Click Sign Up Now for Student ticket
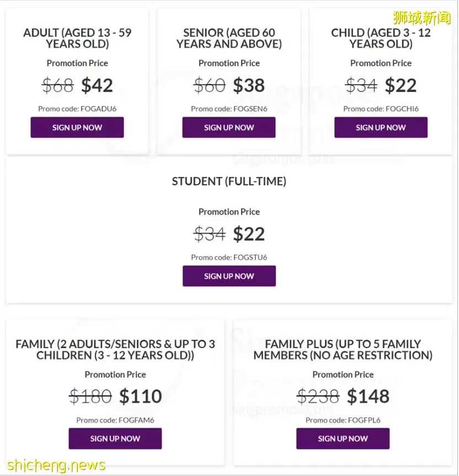This screenshot has height=476, width=459. pyautogui.click(x=229, y=276)
